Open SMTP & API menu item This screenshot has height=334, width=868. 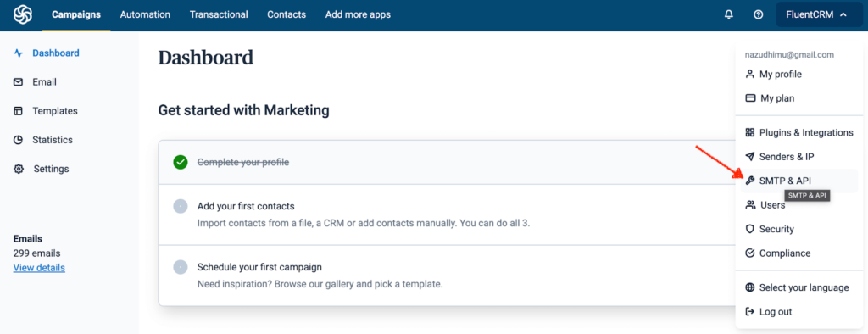[x=786, y=181]
